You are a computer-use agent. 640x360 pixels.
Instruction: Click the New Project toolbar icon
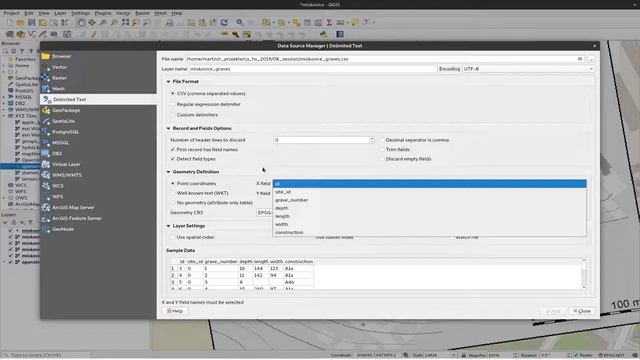point(9,22)
